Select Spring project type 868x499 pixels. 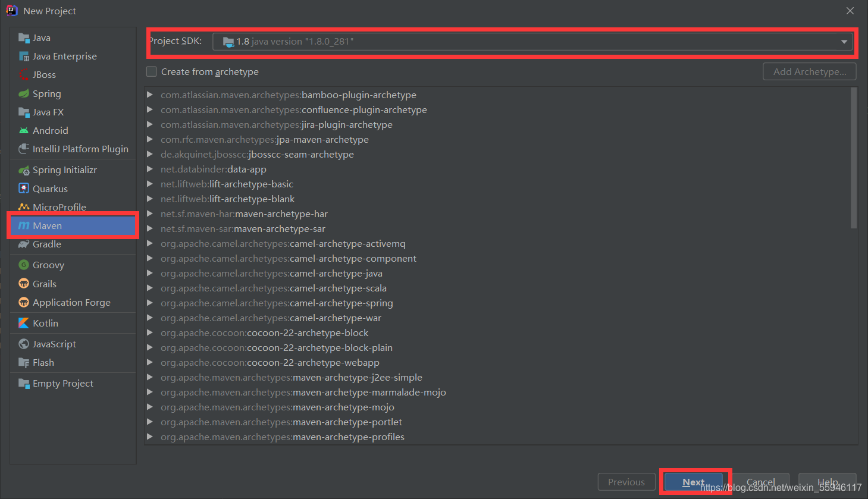click(x=73, y=94)
